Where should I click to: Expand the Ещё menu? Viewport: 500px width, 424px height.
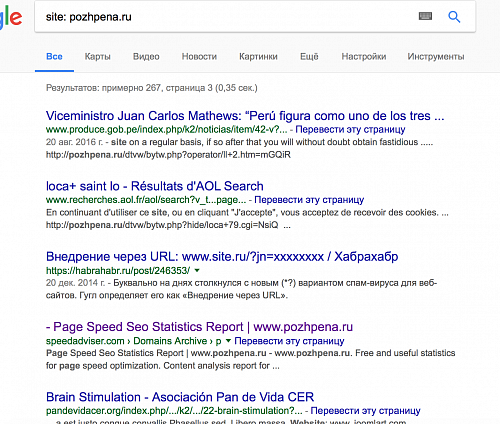tap(309, 56)
